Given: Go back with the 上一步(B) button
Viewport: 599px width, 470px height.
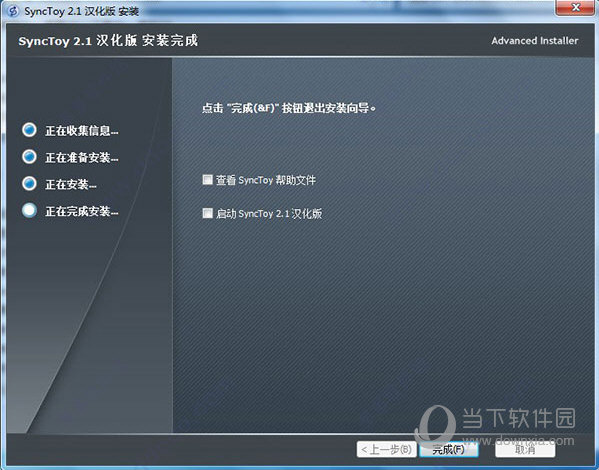Looking at the screenshot, I should 387,449.
